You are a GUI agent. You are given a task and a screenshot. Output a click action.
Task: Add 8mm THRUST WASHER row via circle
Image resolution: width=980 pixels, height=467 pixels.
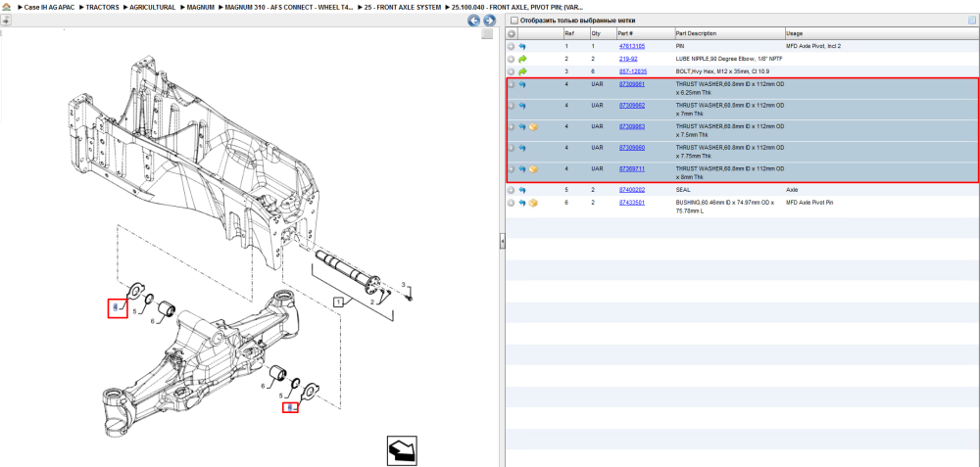point(512,169)
